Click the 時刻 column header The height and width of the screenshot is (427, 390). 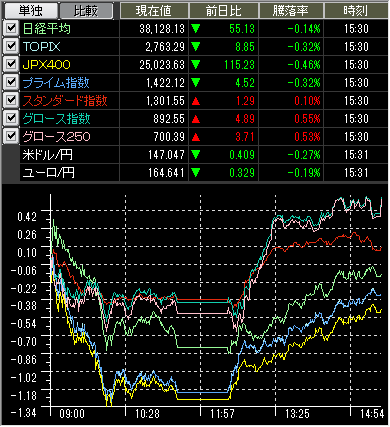coord(356,11)
